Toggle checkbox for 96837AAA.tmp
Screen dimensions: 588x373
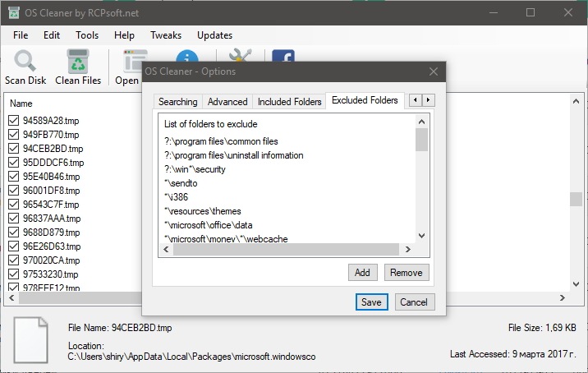pyautogui.click(x=13, y=218)
